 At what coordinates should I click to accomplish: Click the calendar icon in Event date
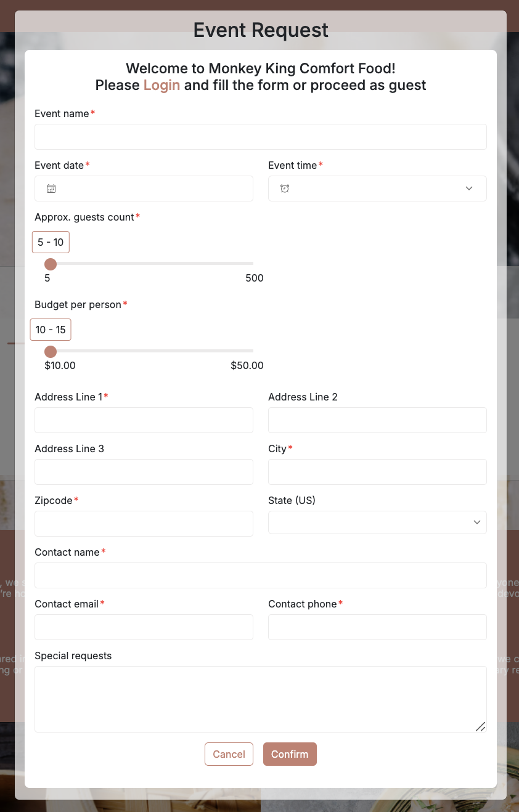pyautogui.click(x=51, y=189)
